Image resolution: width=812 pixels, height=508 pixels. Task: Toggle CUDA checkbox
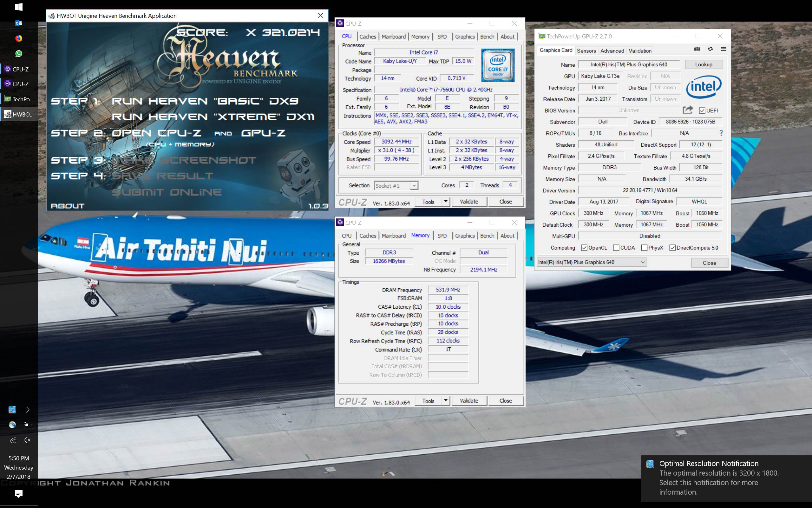pyautogui.click(x=616, y=248)
